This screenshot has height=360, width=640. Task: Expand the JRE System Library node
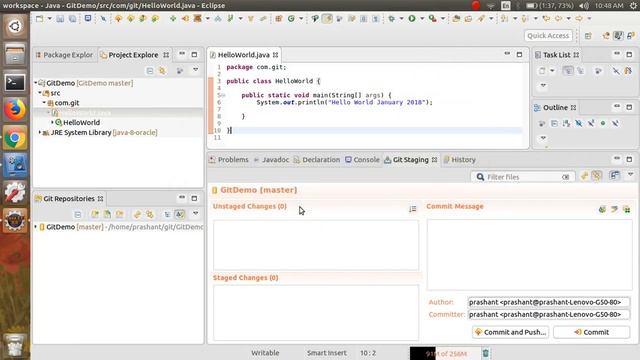[x=40, y=132]
